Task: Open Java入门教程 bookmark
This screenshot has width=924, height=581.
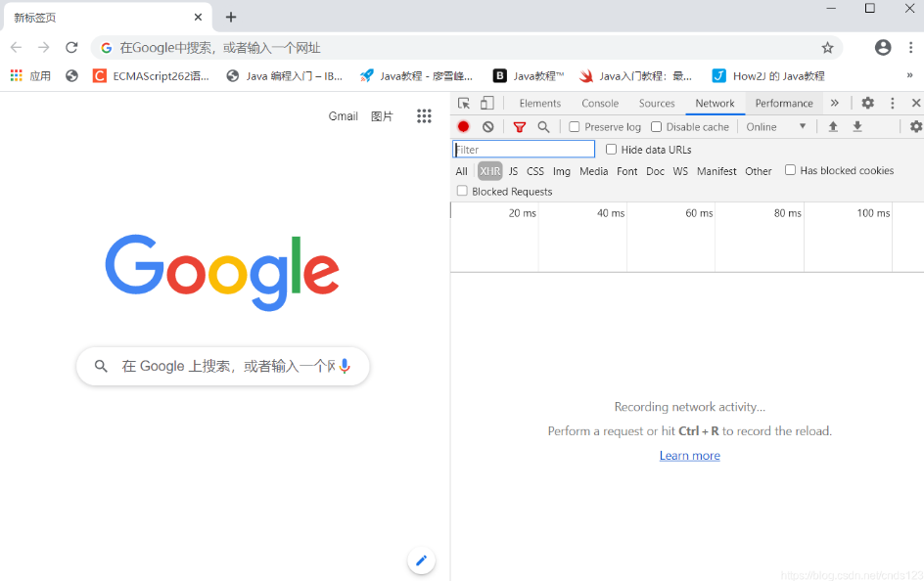Action: 636,75
